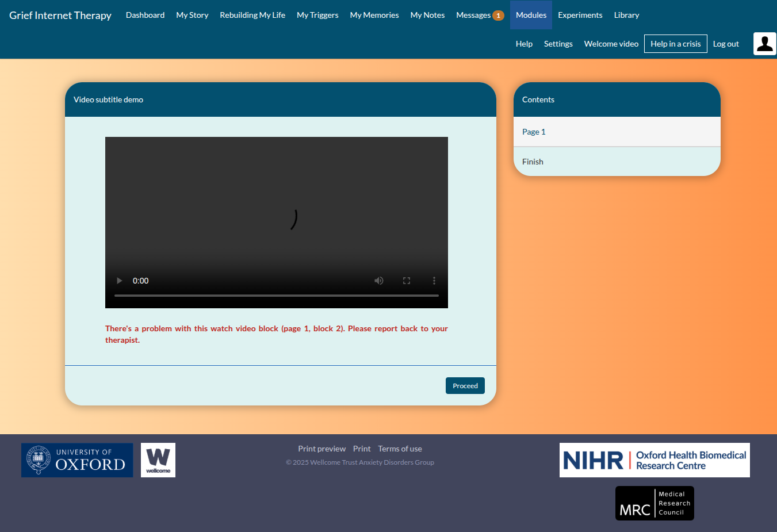Viewport: 777px width, 532px height.
Task: Click the Wellcome logo in footer
Action: [158, 460]
